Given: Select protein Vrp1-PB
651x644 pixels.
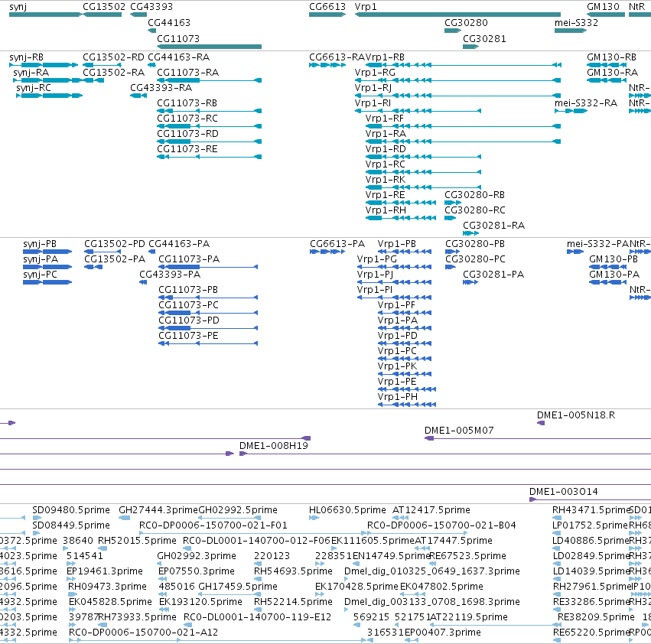Looking at the screenshot, I should point(396,244).
